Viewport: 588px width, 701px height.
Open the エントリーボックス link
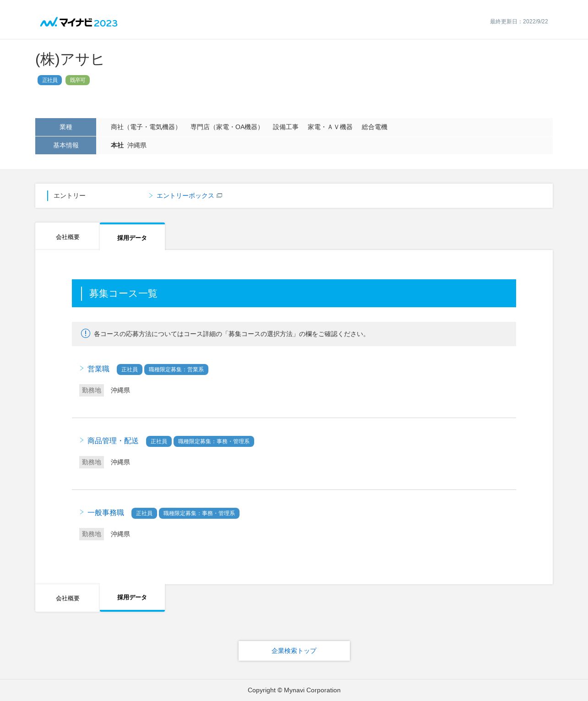[x=185, y=196]
